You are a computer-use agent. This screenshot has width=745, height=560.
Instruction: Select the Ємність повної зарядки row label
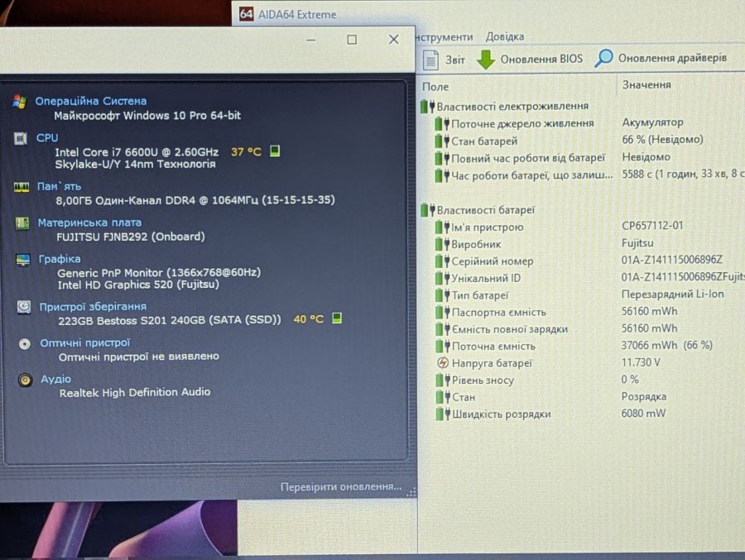(x=509, y=328)
